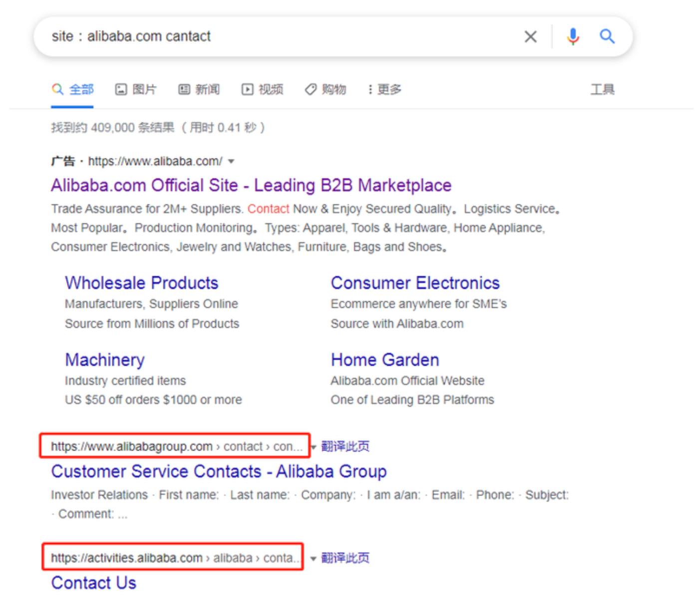Open the Wholesale Products sitelink
The width and height of the screenshot is (700, 597).
(x=142, y=283)
